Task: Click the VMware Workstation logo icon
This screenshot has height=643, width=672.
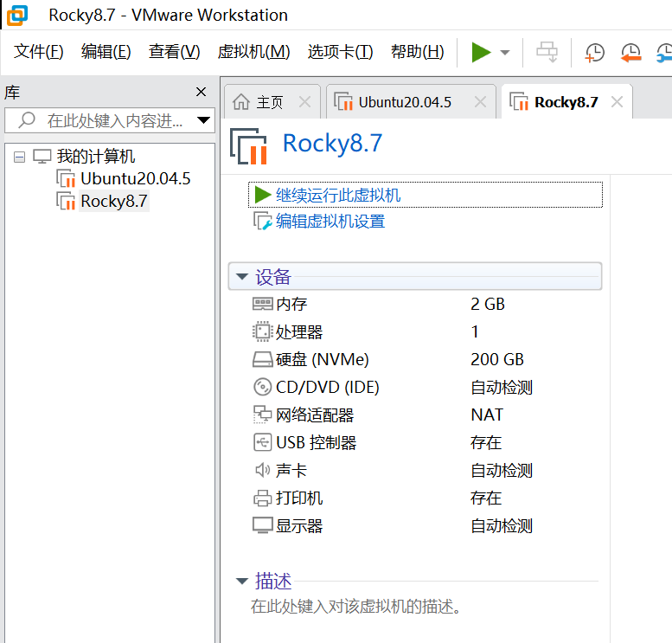Action: coord(17,15)
